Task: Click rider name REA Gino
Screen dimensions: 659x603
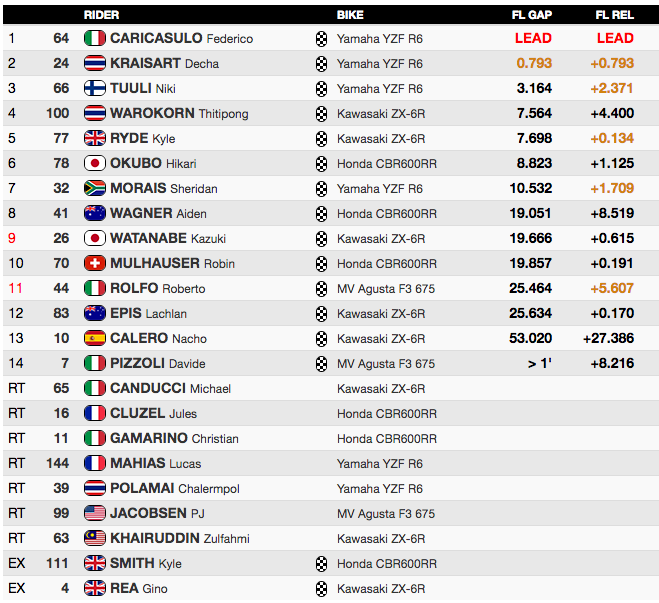Action: point(139,588)
